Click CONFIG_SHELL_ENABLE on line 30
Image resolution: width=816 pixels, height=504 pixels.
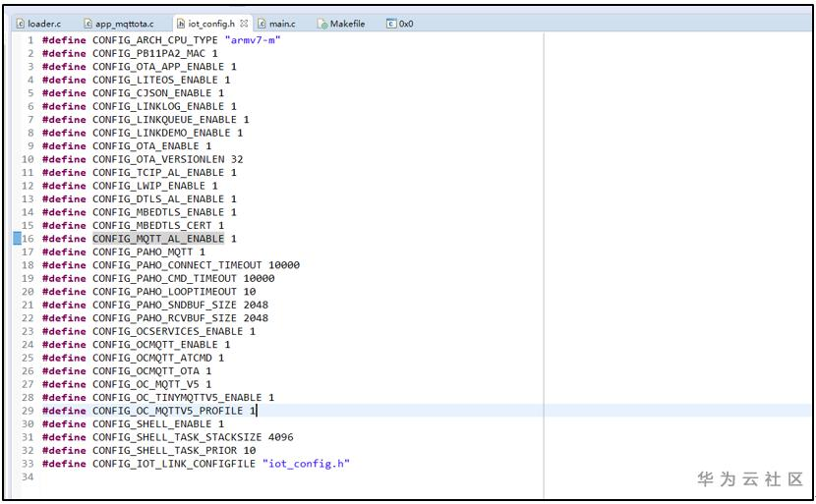(152, 424)
